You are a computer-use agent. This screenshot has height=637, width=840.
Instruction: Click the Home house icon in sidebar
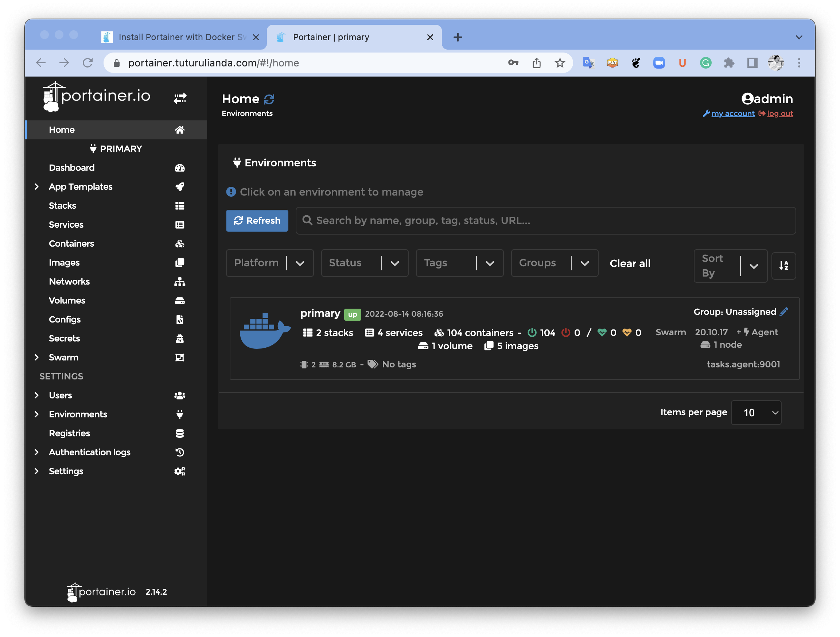click(x=180, y=130)
